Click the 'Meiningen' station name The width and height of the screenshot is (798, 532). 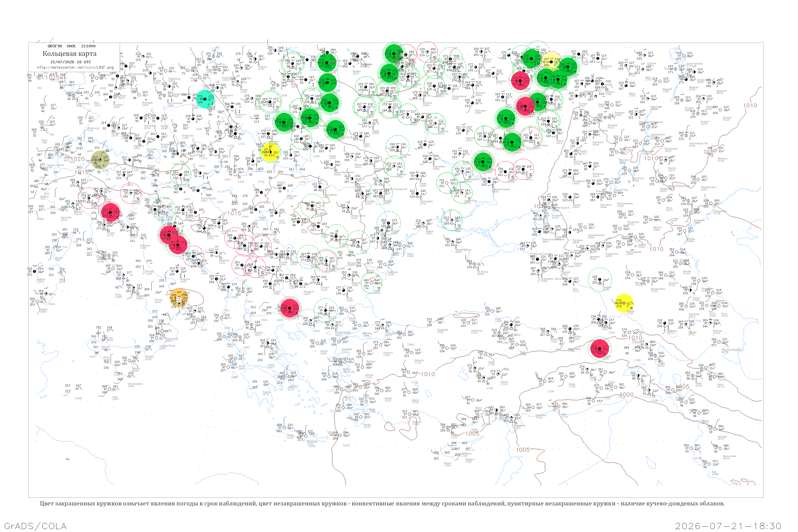point(147,103)
